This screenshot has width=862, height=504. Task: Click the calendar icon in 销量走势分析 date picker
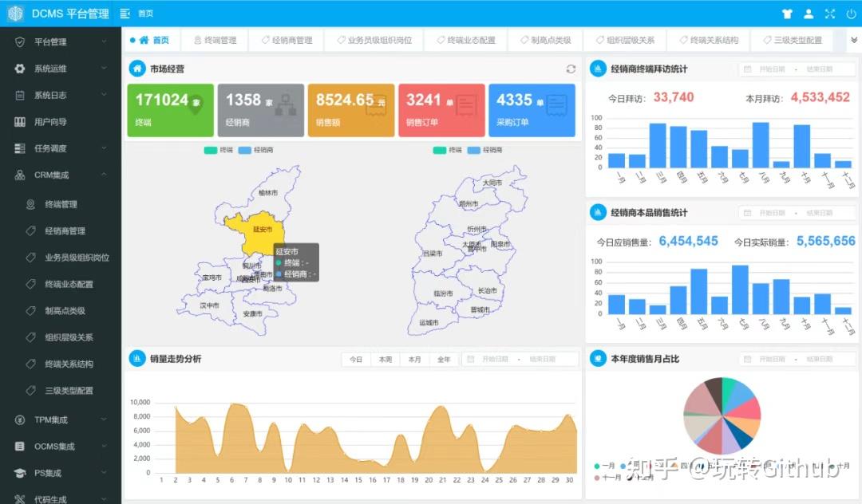tap(469, 358)
